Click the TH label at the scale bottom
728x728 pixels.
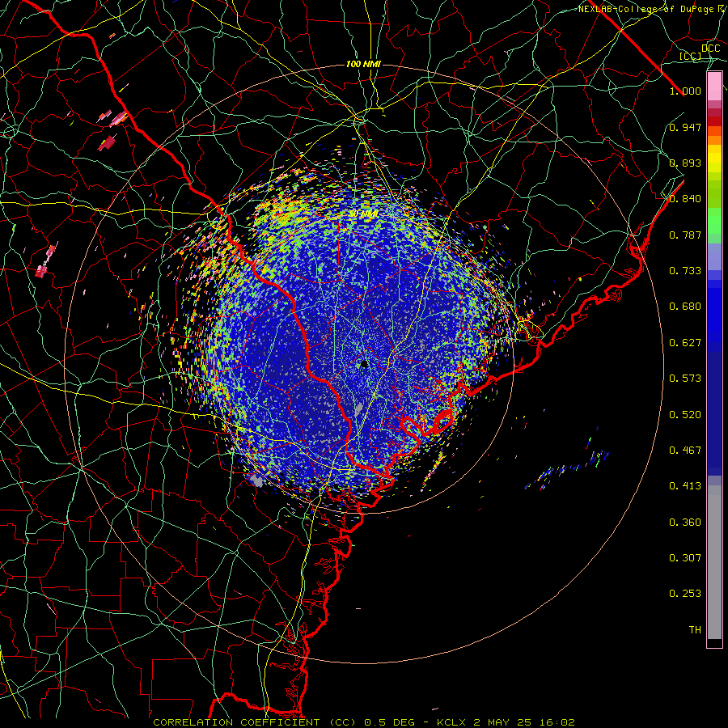point(695,630)
